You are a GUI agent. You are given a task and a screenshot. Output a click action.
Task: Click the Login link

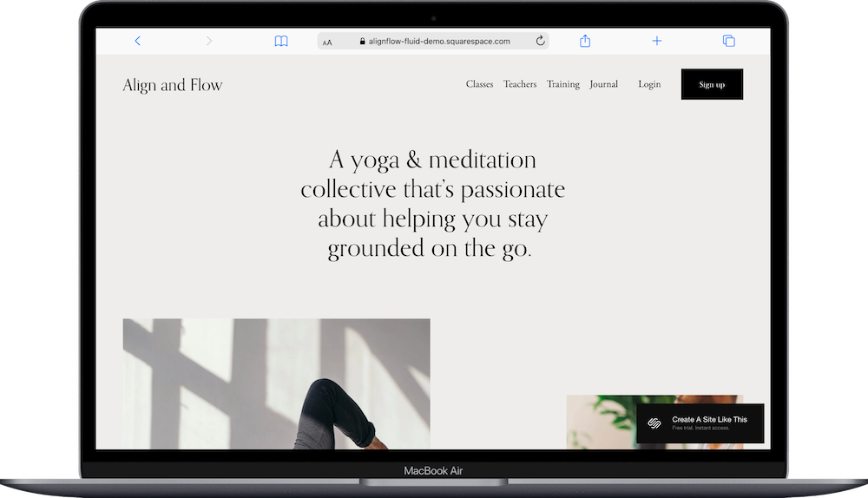pos(649,84)
